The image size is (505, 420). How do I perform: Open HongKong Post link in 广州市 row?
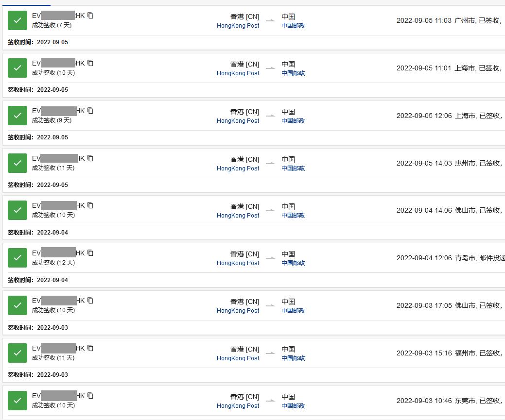point(238,26)
